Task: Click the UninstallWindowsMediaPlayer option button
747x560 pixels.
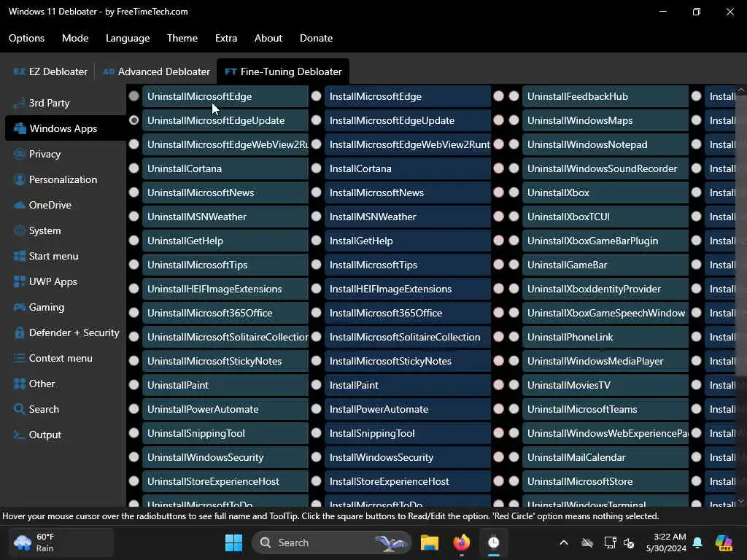Action: coord(605,361)
